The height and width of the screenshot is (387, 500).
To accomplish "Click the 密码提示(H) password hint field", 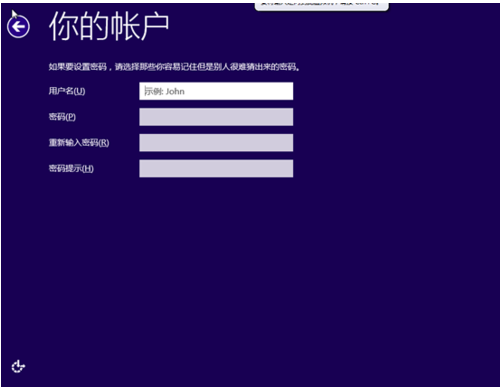I will pyautogui.click(x=216, y=168).
